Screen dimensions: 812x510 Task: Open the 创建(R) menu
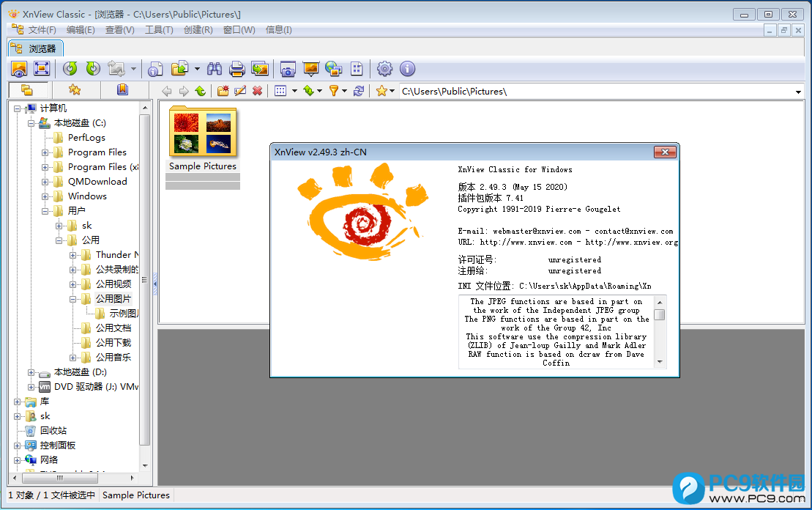click(198, 30)
